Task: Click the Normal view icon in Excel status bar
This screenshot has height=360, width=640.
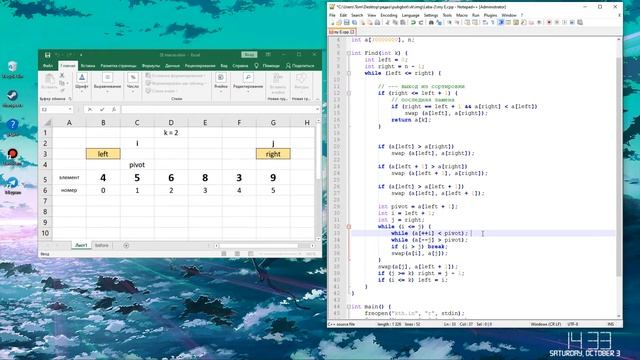Action: [224, 254]
